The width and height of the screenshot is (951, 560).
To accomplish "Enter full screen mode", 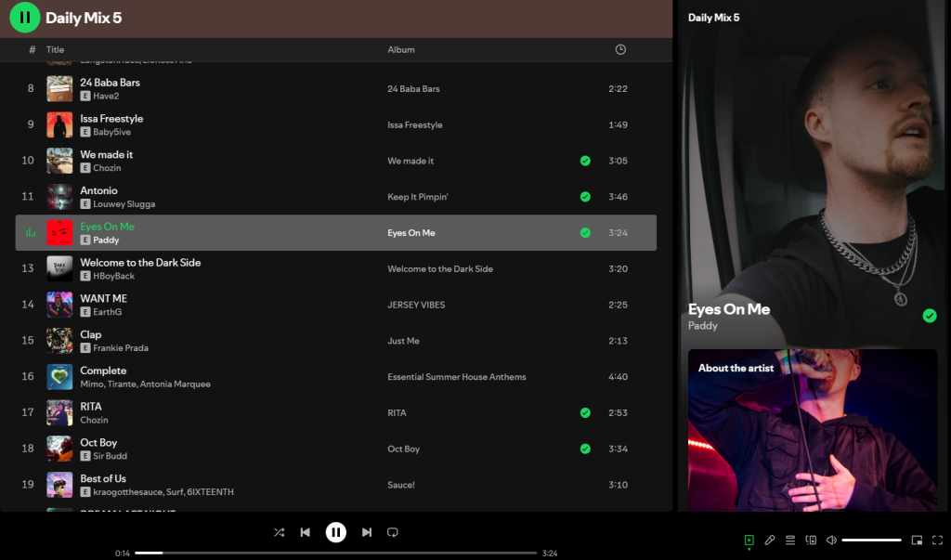I will [938, 540].
